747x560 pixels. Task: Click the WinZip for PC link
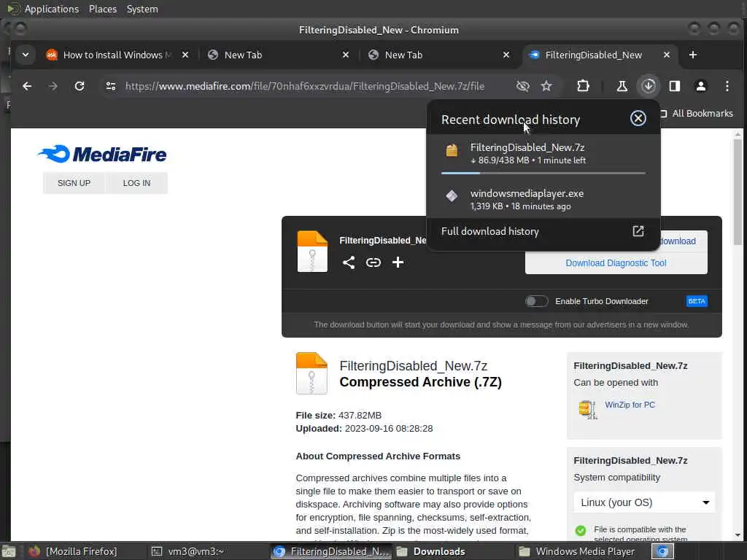coord(630,405)
